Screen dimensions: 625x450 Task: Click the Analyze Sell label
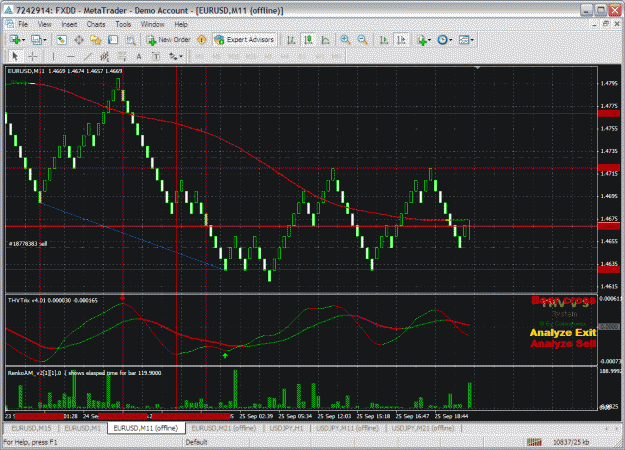coord(563,343)
